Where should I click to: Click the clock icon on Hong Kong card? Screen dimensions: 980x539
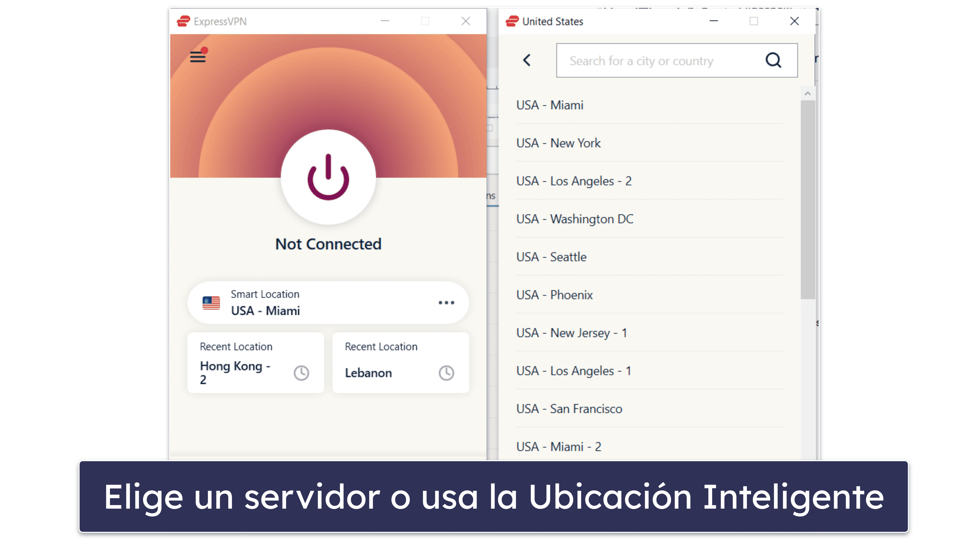[x=301, y=372]
